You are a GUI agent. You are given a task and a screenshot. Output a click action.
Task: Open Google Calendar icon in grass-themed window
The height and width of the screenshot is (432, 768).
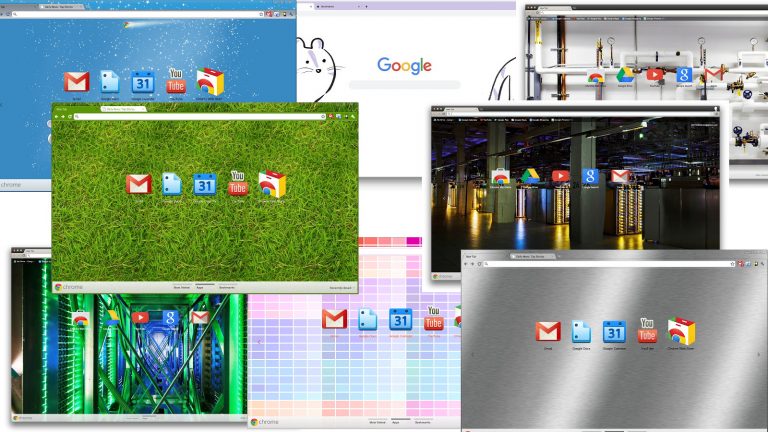[204, 184]
